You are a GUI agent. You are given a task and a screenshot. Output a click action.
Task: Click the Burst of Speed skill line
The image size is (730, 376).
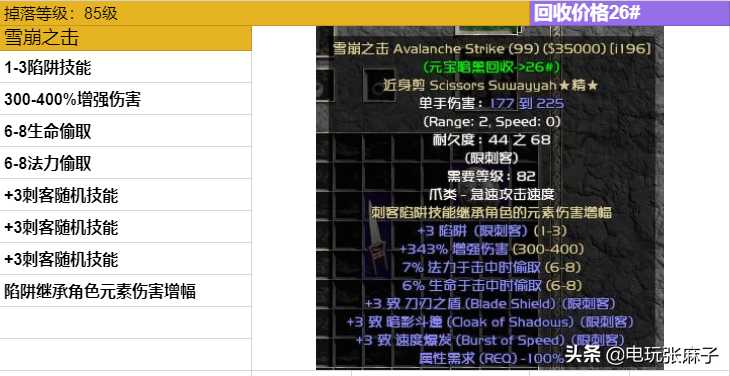tap(491, 340)
